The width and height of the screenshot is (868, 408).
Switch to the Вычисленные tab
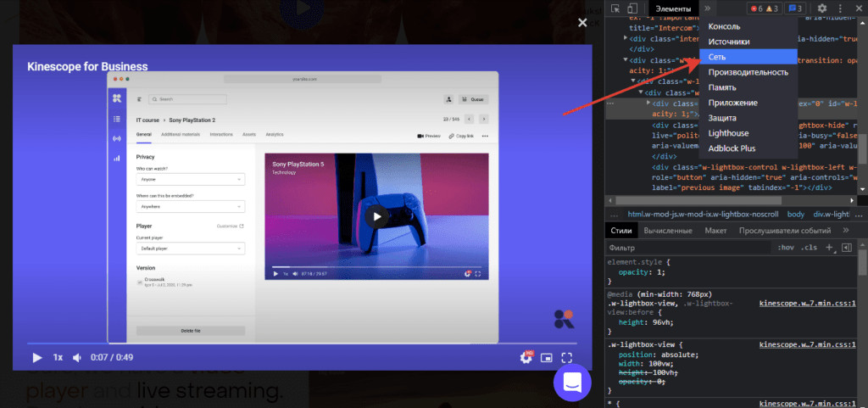668,231
